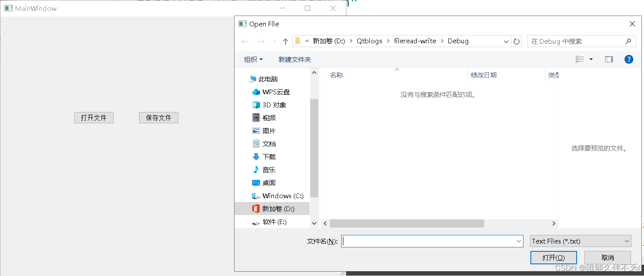Refresh the Debug folder contents
The width and height of the screenshot is (644, 276).
(517, 41)
